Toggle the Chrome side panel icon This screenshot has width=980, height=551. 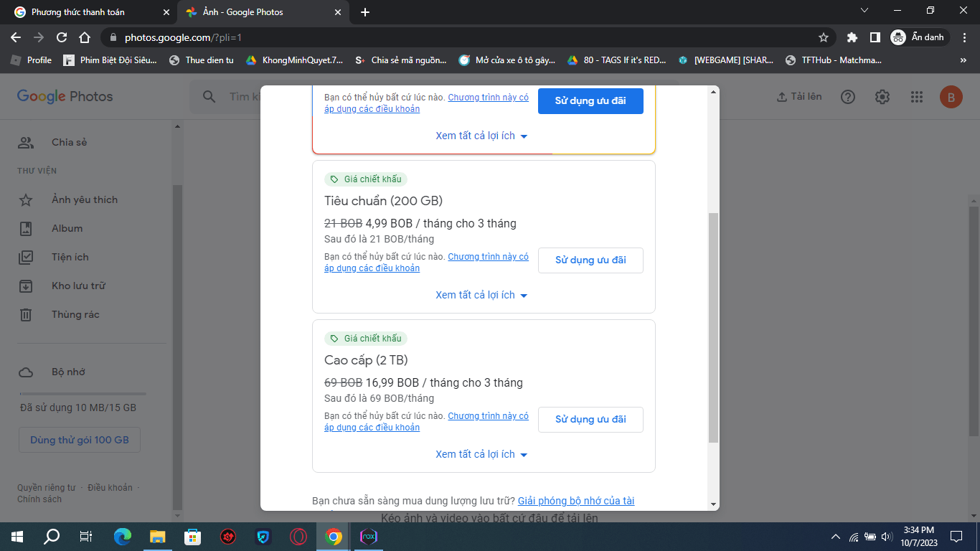pyautogui.click(x=875, y=37)
